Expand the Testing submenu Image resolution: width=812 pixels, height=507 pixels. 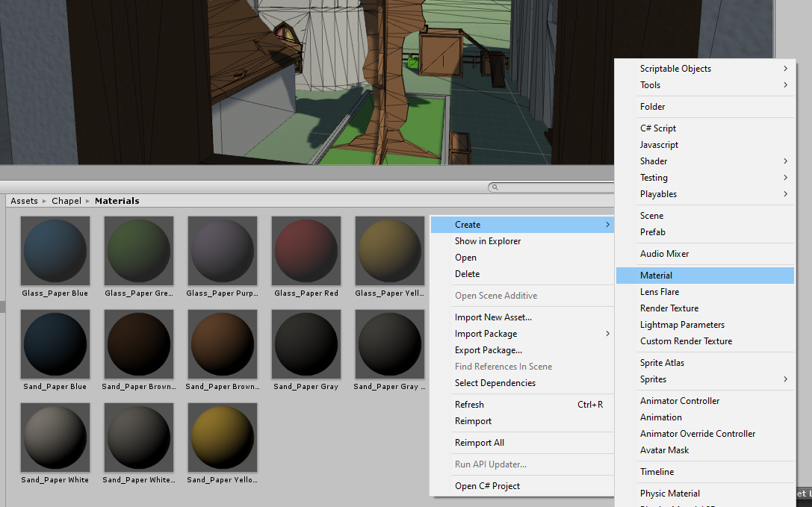click(x=704, y=178)
